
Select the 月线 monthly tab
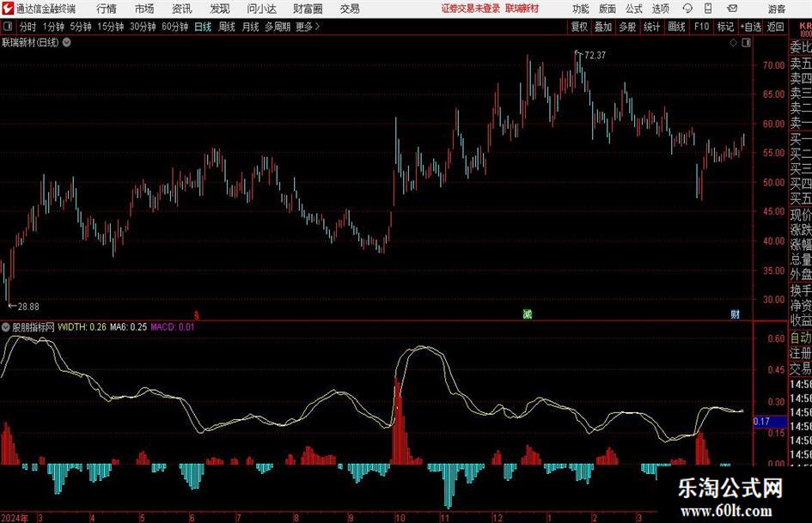click(x=250, y=27)
